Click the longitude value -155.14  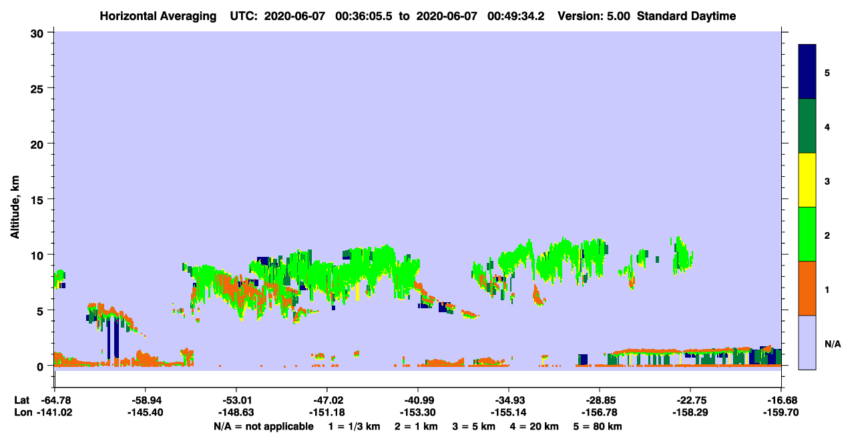(x=509, y=413)
